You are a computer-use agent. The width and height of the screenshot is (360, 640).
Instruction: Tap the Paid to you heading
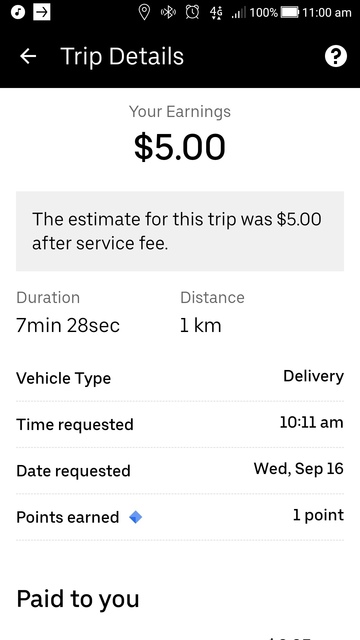(78, 599)
